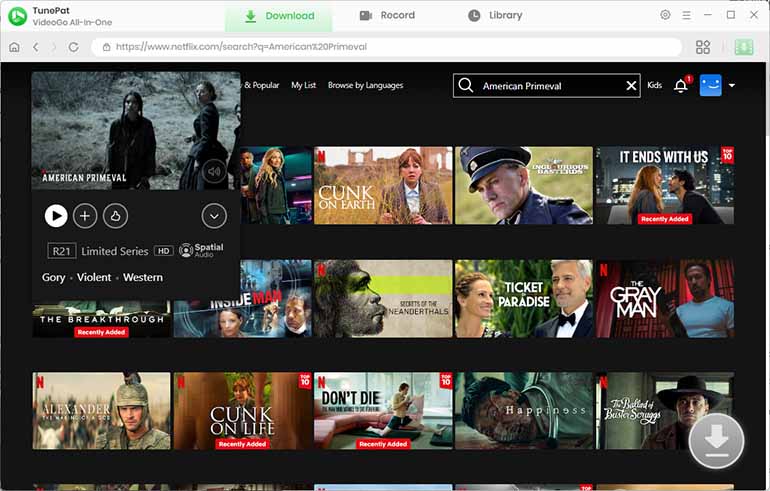Switch to the Rocord tab

[386, 15]
